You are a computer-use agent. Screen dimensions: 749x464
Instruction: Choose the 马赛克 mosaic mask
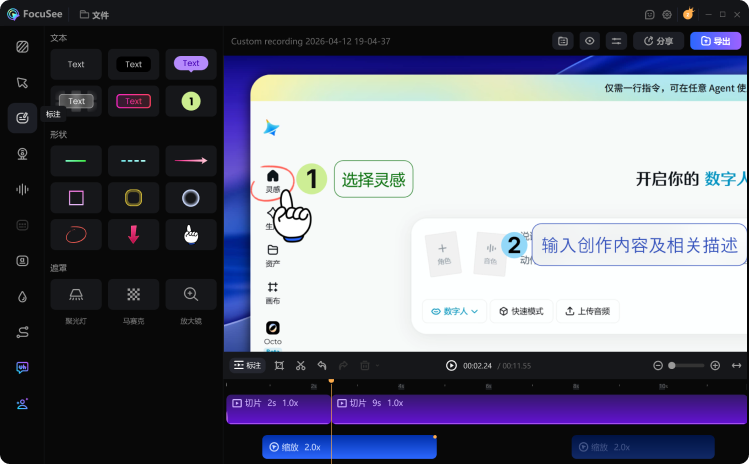click(133, 294)
